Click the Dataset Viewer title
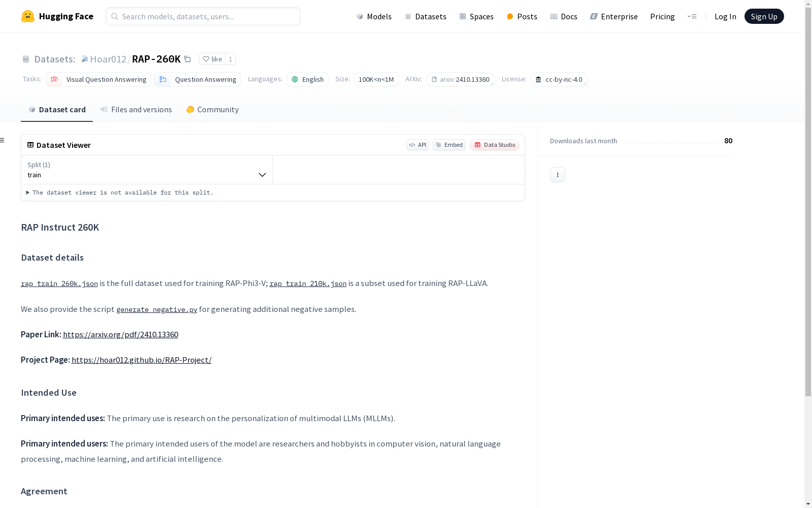 pos(63,145)
